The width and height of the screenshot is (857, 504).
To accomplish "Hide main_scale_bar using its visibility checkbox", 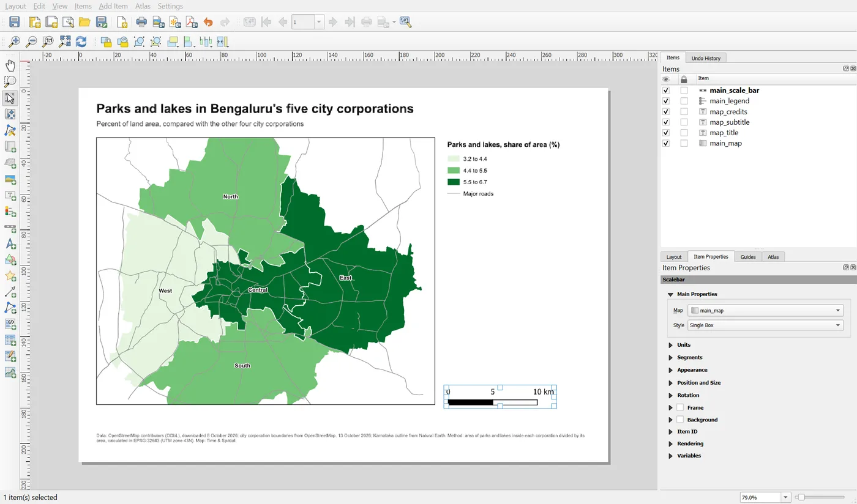I will (666, 91).
